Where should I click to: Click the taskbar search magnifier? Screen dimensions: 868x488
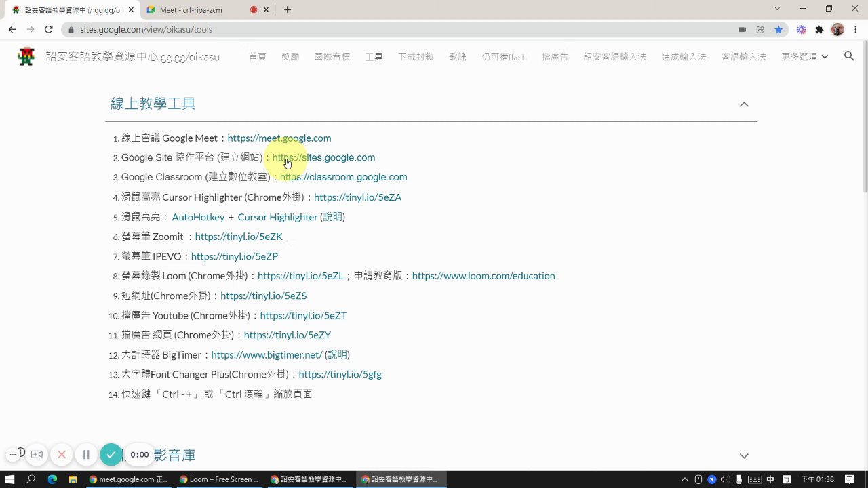pos(31,479)
